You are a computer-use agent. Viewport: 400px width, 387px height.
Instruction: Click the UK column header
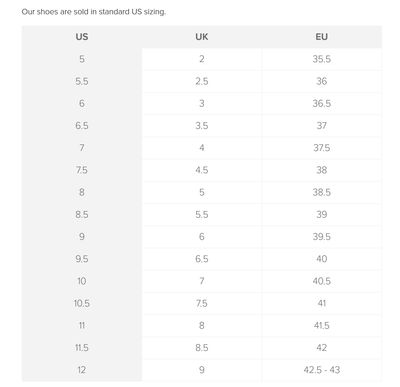[x=202, y=37]
